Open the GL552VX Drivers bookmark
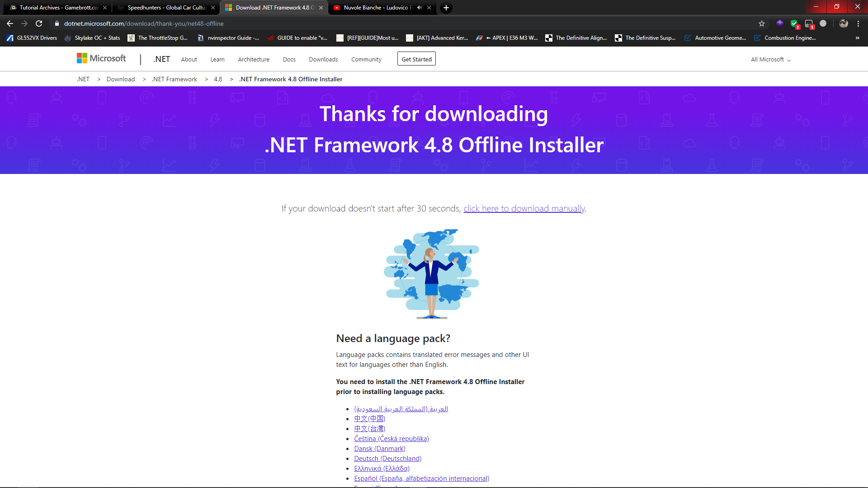The width and height of the screenshot is (868, 488). (32, 38)
